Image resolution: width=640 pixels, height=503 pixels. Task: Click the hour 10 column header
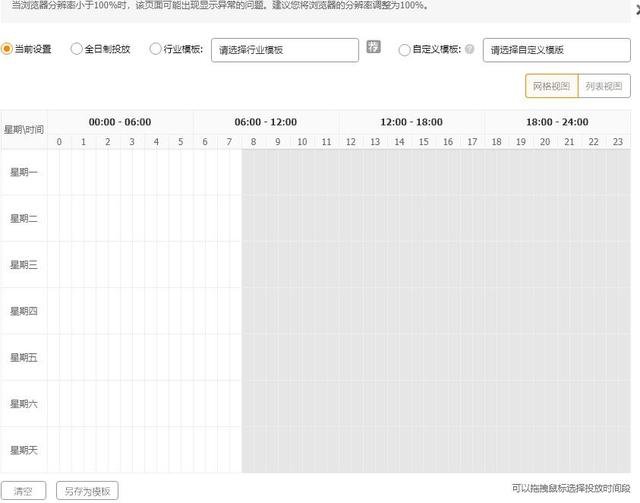tap(302, 142)
